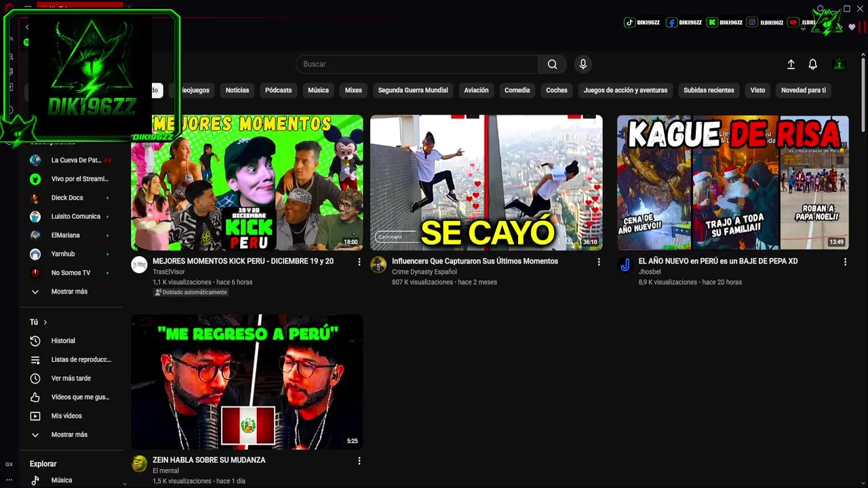
Task: Select Juegos de acción y aventuras chip
Action: [x=625, y=90]
